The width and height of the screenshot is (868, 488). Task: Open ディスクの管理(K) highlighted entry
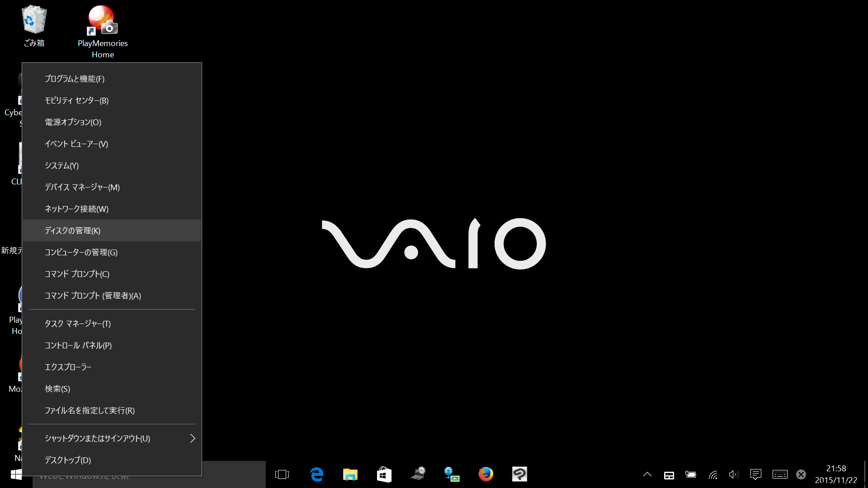[112, 230]
